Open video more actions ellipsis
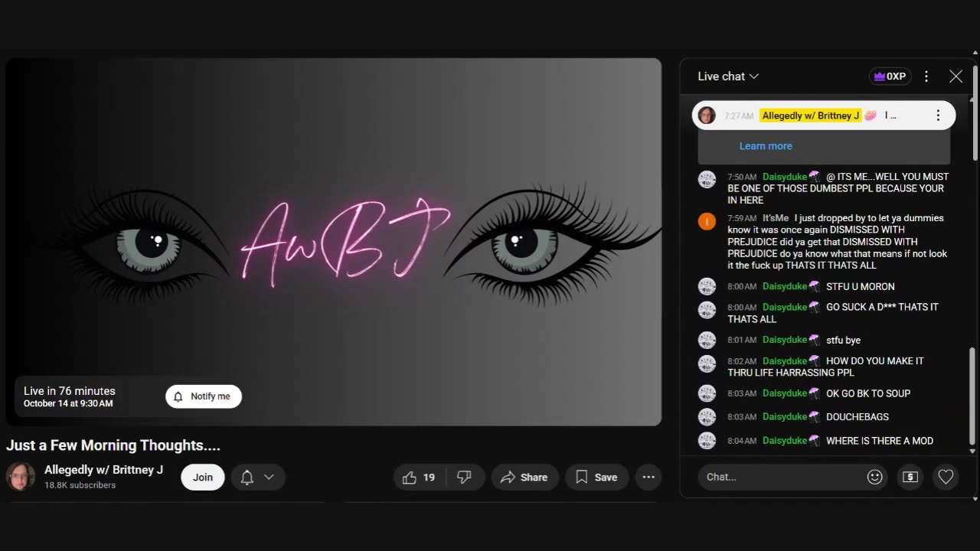 [648, 478]
